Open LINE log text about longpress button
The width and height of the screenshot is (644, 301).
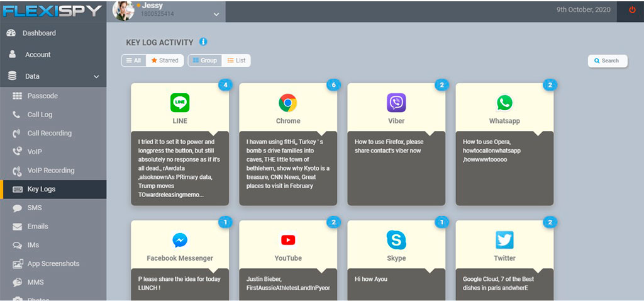point(179,168)
